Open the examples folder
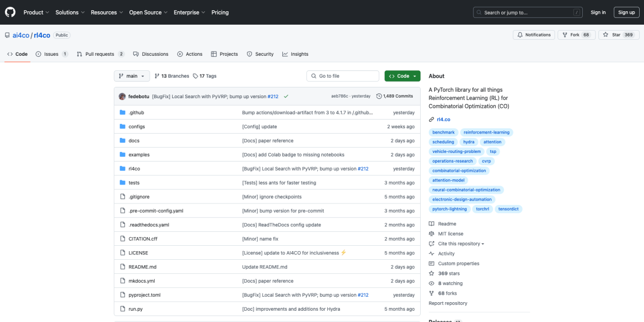The width and height of the screenshot is (644, 322). coord(139,155)
